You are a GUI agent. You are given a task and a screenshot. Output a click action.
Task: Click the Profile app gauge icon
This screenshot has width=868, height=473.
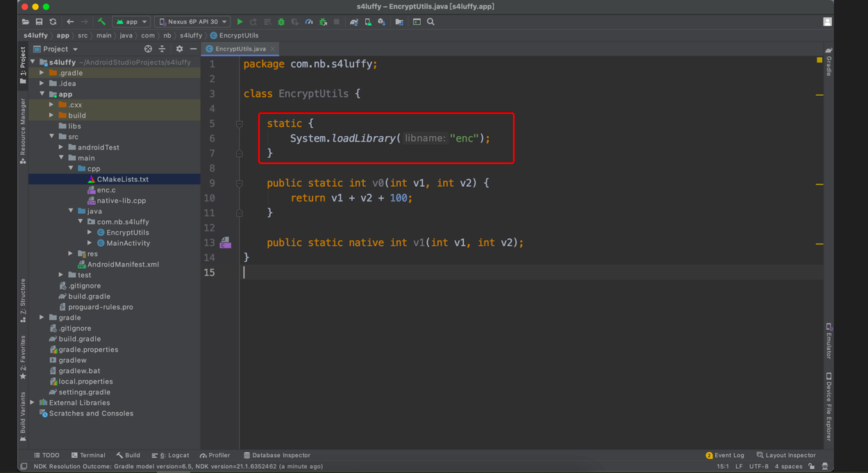coord(309,22)
